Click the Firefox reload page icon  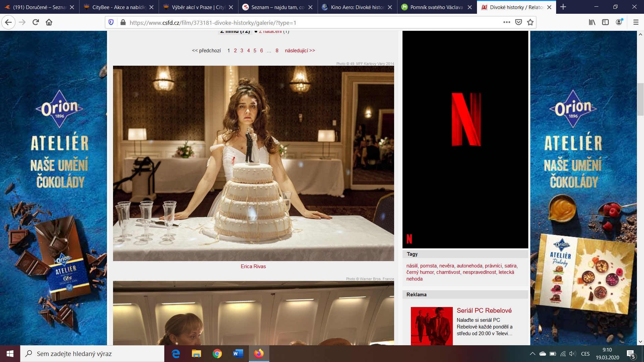pos(36,22)
